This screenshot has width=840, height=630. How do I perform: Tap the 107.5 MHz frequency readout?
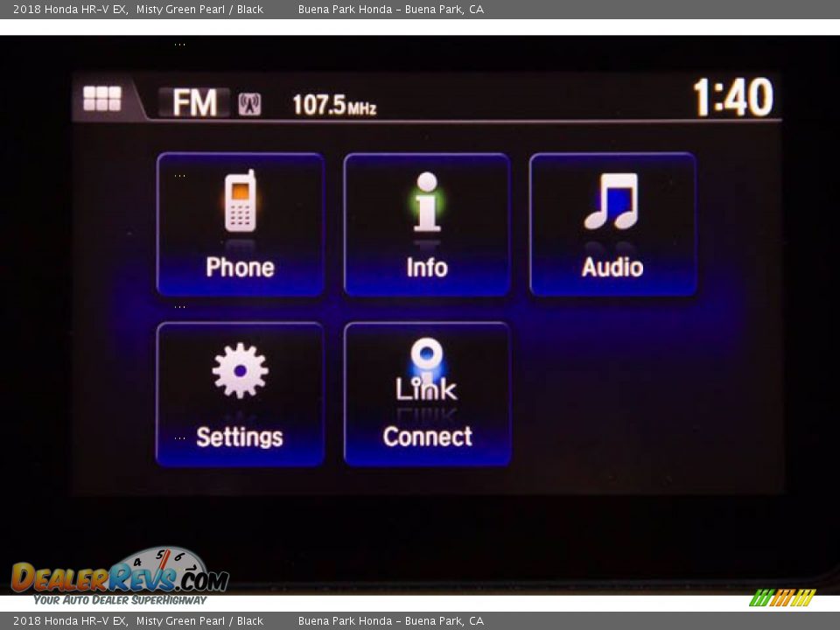pyautogui.click(x=334, y=105)
